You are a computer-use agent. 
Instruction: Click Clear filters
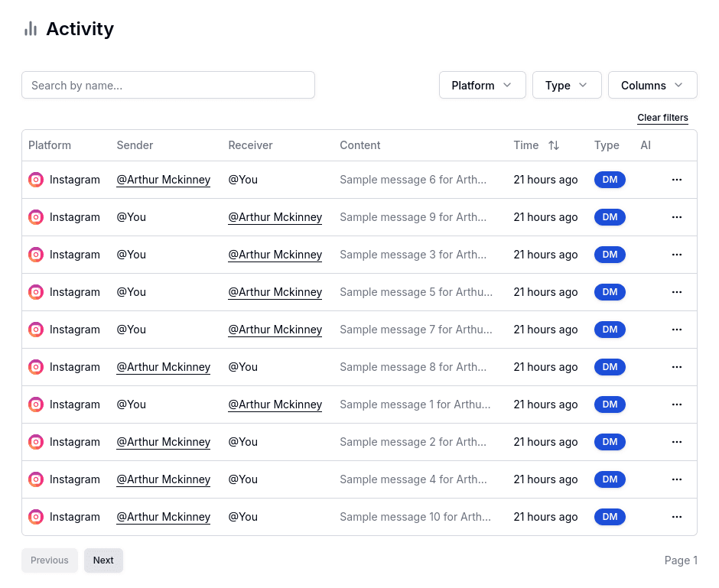click(662, 118)
